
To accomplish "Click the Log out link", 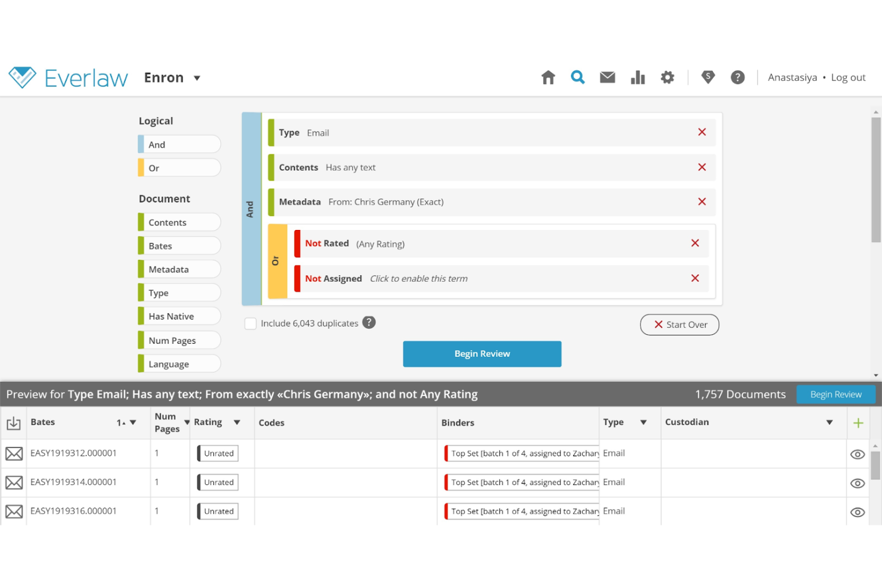I will [848, 77].
